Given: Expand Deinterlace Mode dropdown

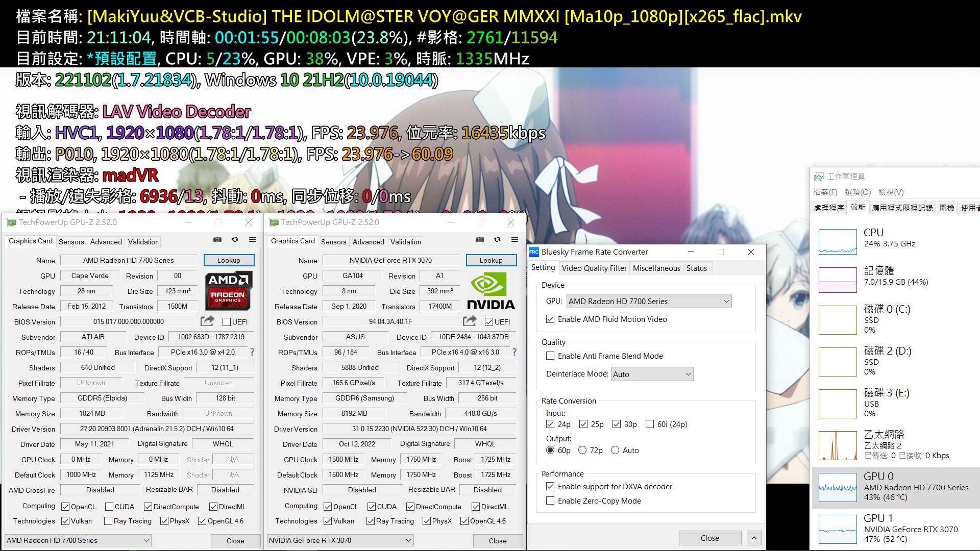Looking at the screenshot, I should (x=652, y=374).
